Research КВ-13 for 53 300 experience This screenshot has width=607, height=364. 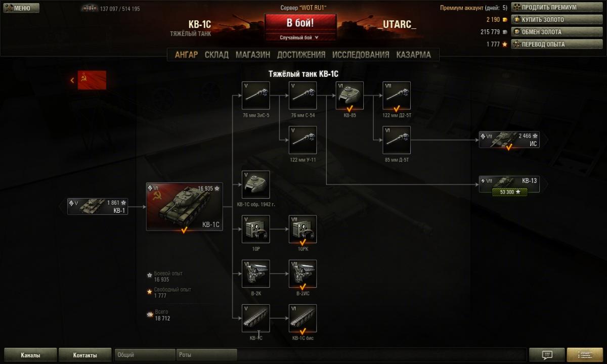click(510, 192)
